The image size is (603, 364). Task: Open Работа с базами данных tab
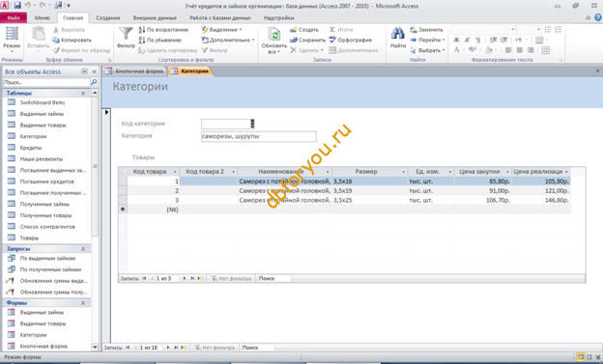(220, 17)
